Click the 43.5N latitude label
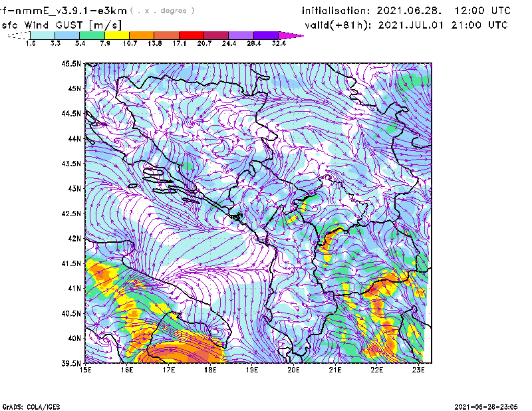532x411 pixels. click(x=71, y=164)
